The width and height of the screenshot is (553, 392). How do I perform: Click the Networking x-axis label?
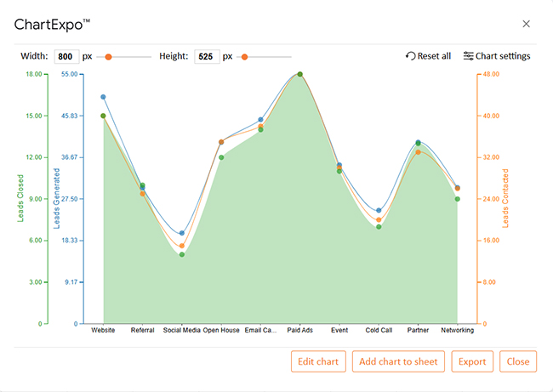pos(458,330)
